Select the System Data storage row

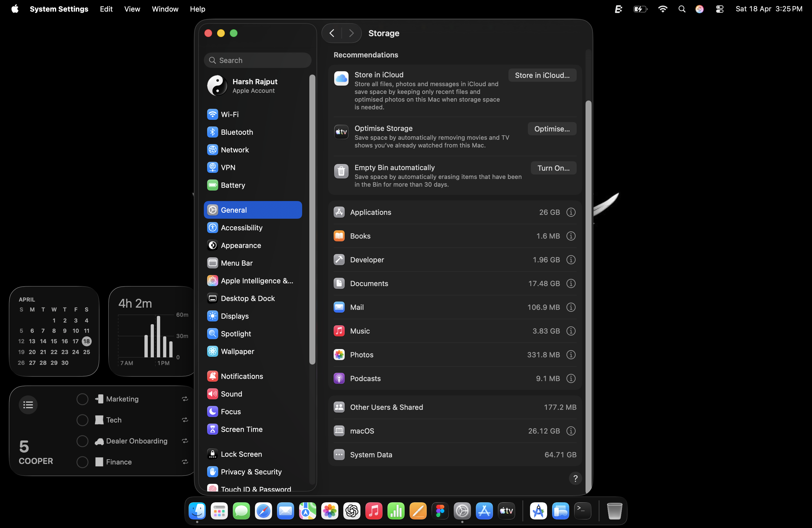tap(455, 454)
